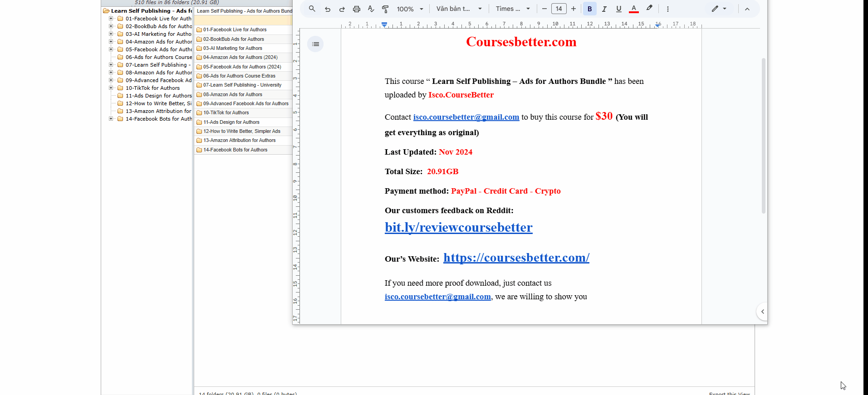Image resolution: width=868 pixels, height=395 pixels.
Task: Click the right indent marker on ruler
Action: click(x=657, y=25)
